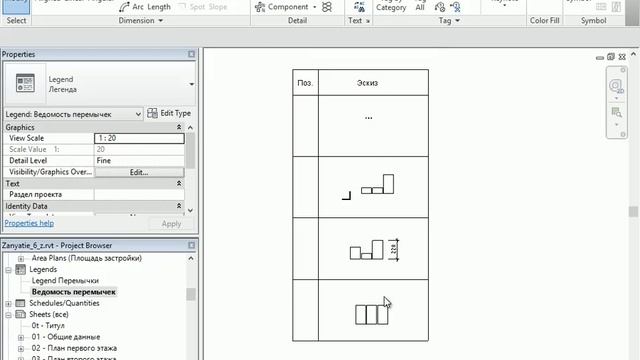The image size is (640, 360).
Task: Open the Legend type selector dropdown
Action: 191,84
